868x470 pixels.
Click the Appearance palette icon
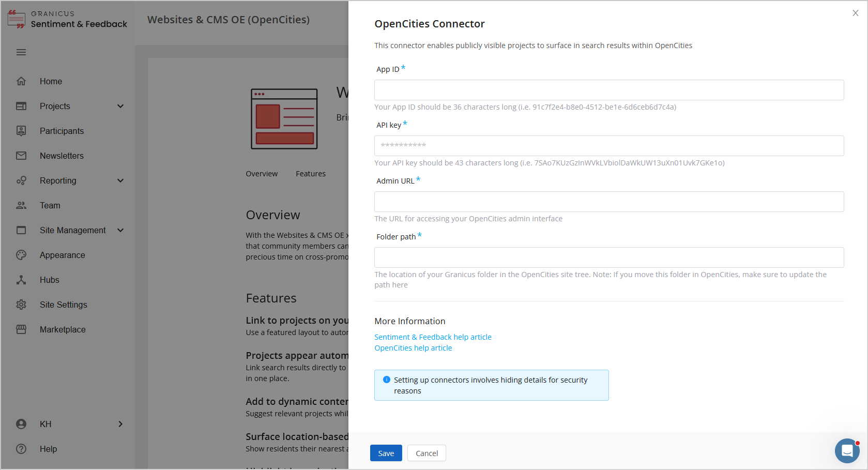point(21,255)
